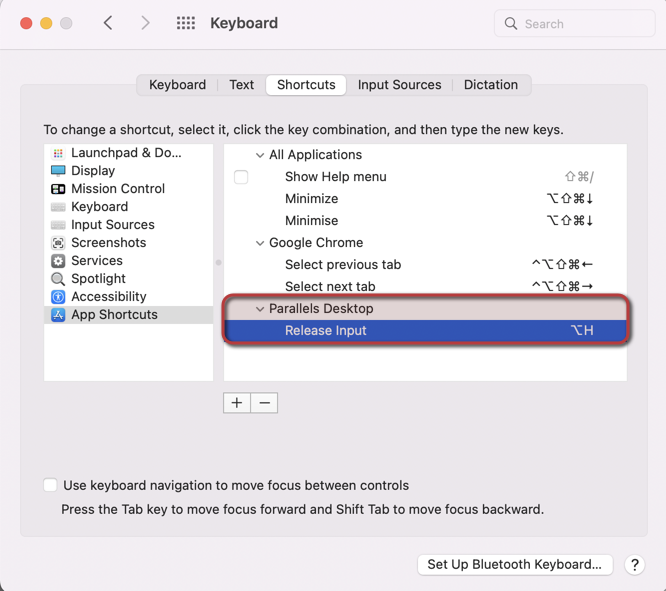Click the Spotlight label in sidebar
This screenshot has height=591, width=666.
click(99, 279)
